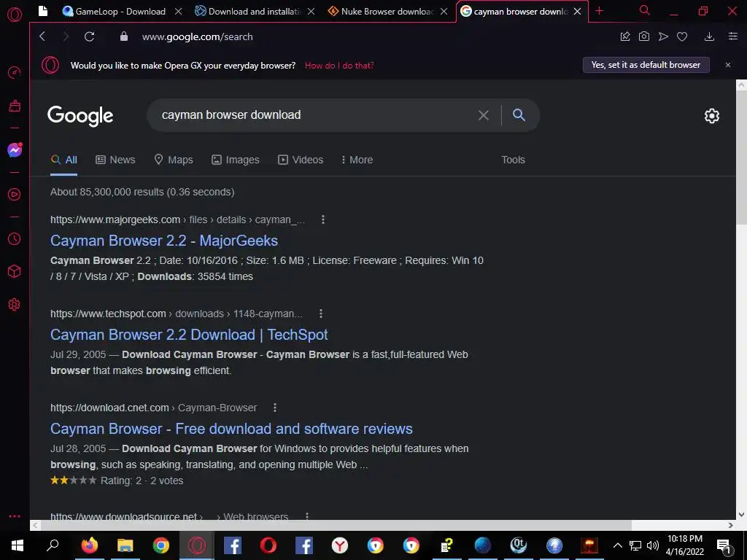The height and width of the screenshot is (560, 747).
Task: Open options menu for downloadsource.net result
Action: [307, 516]
